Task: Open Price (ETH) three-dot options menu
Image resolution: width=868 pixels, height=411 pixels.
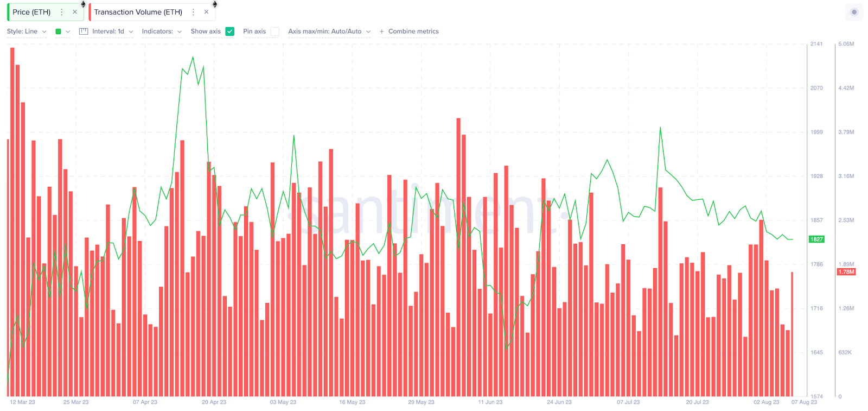Action: (62, 12)
